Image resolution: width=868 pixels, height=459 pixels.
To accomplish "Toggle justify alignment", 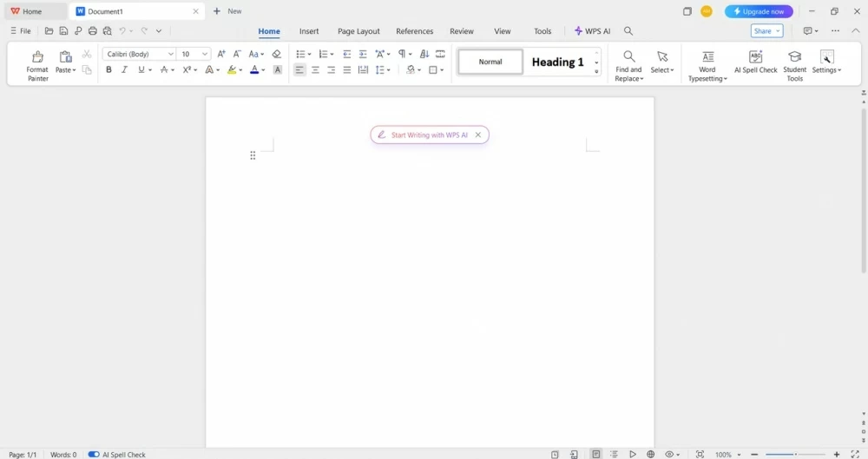I will [x=347, y=70].
